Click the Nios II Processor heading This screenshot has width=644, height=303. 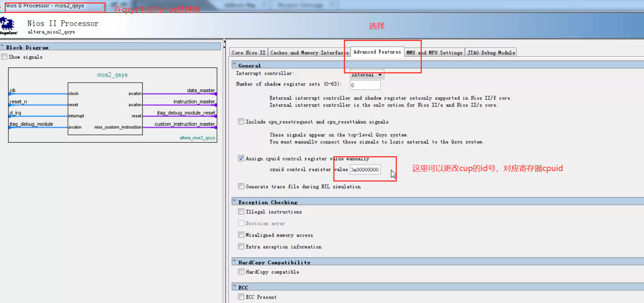[x=63, y=23]
